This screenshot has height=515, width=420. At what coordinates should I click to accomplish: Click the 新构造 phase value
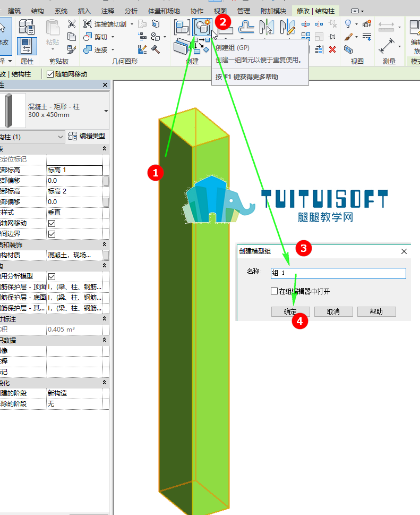(74, 393)
